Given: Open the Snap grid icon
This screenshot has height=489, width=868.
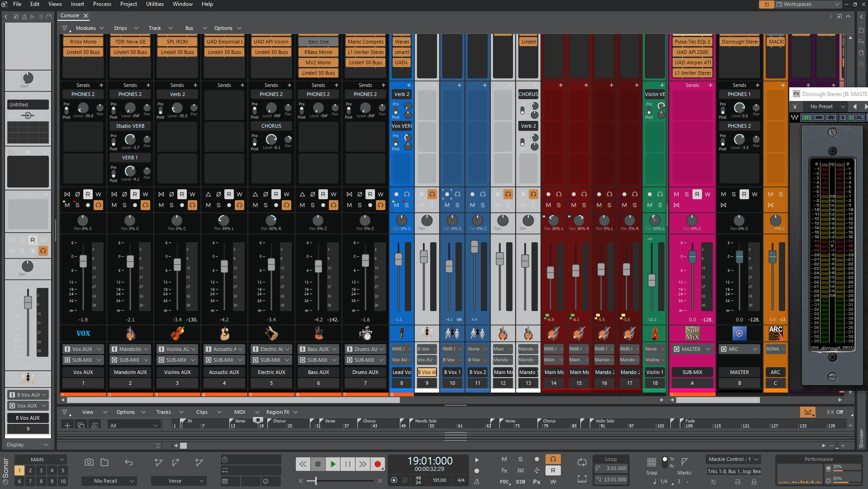Looking at the screenshot, I should tap(652, 462).
